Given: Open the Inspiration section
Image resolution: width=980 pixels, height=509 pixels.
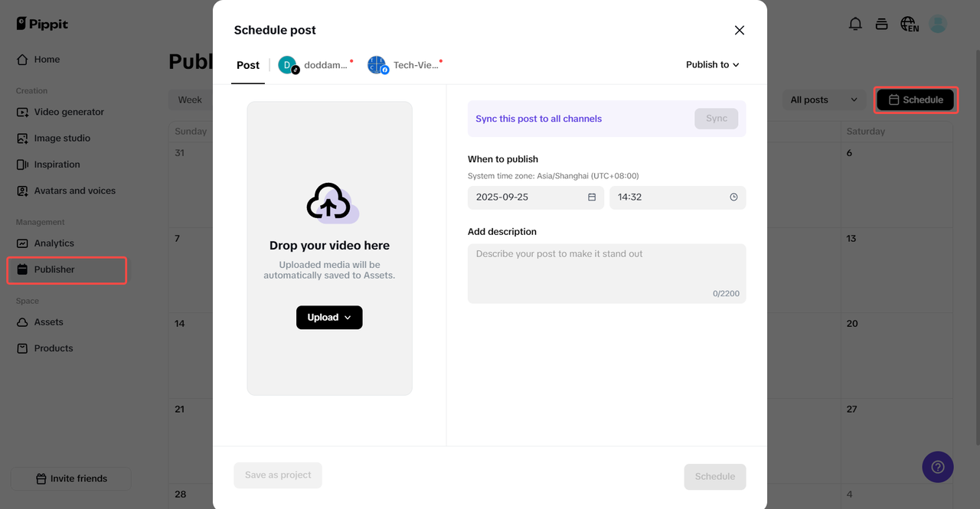Looking at the screenshot, I should click(x=59, y=164).
